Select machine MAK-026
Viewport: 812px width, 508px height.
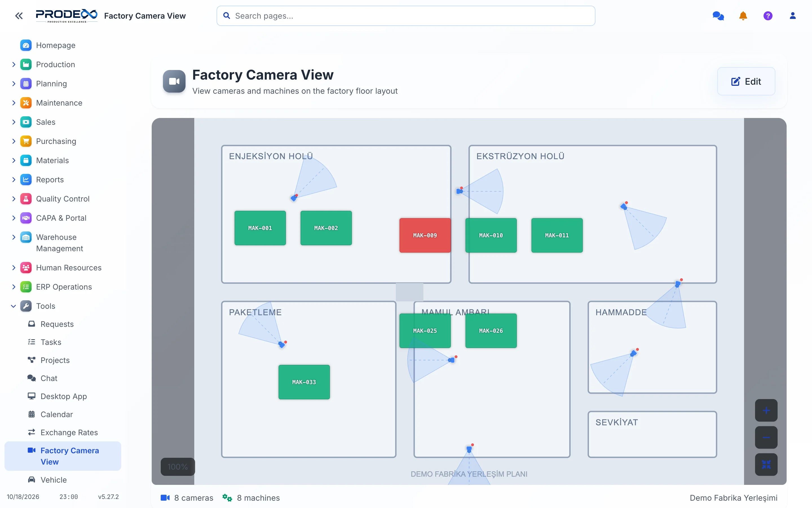(x=491, y=330)
